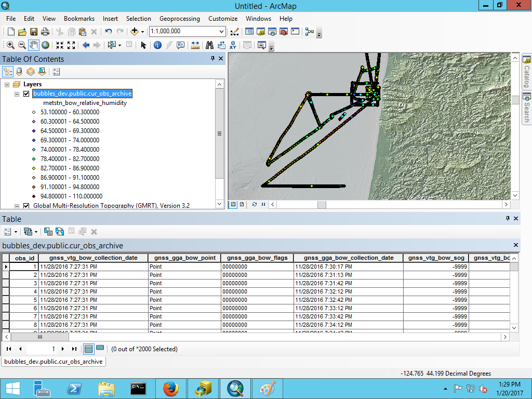Viewport: 532px width, 399px height.
Task: Save the map document
Action: click(34, 32)
